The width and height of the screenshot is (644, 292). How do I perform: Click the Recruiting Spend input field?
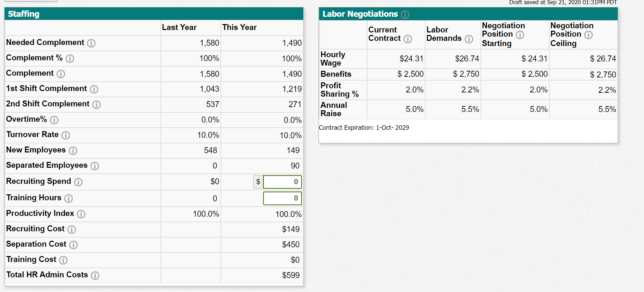coord(282,182)
